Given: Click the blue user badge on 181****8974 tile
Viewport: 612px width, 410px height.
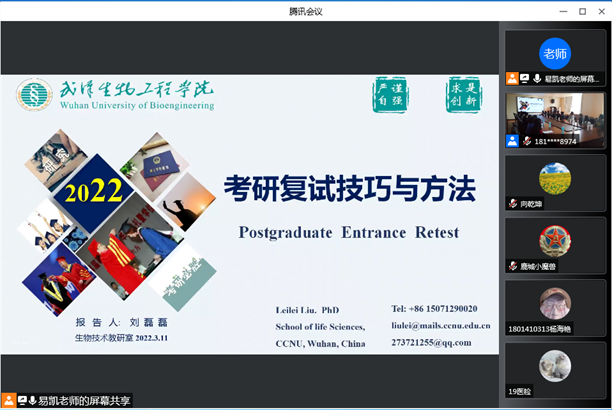Looking at the screenshot, I should pos(511,141).
